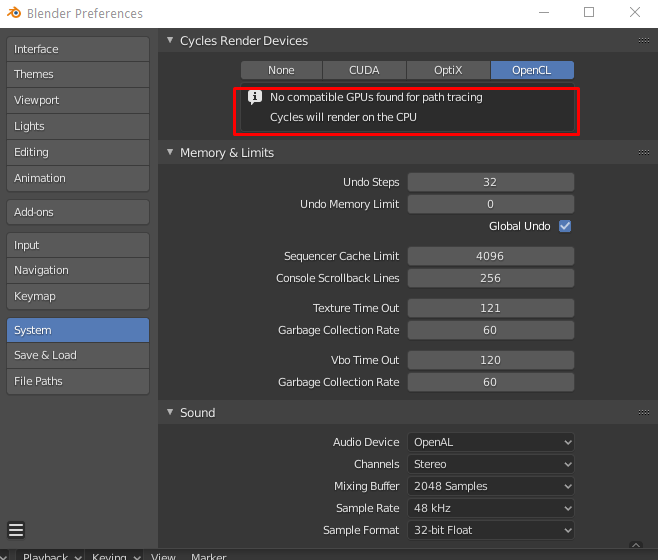
Task: Open the Channels dropdown
Action: click(x=491, y=464)
